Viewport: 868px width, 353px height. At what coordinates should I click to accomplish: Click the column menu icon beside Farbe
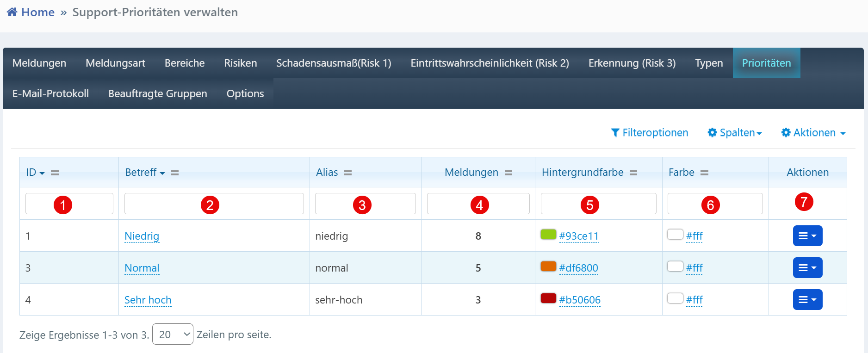point(704,173)
